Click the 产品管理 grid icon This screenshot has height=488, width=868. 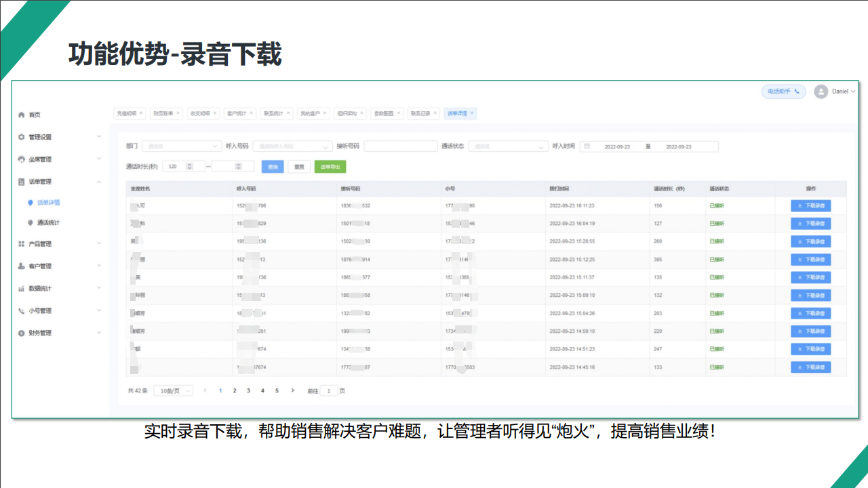point(22,244)
